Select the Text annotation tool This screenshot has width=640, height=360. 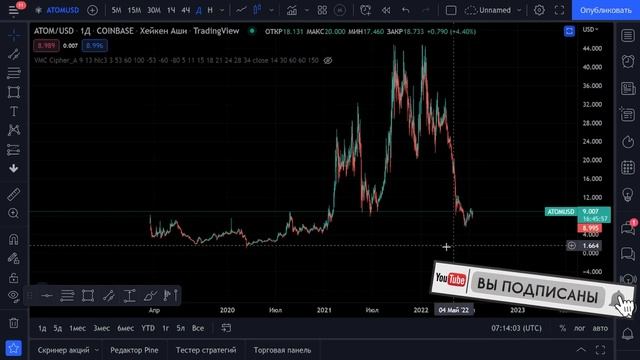coord(14,111)
